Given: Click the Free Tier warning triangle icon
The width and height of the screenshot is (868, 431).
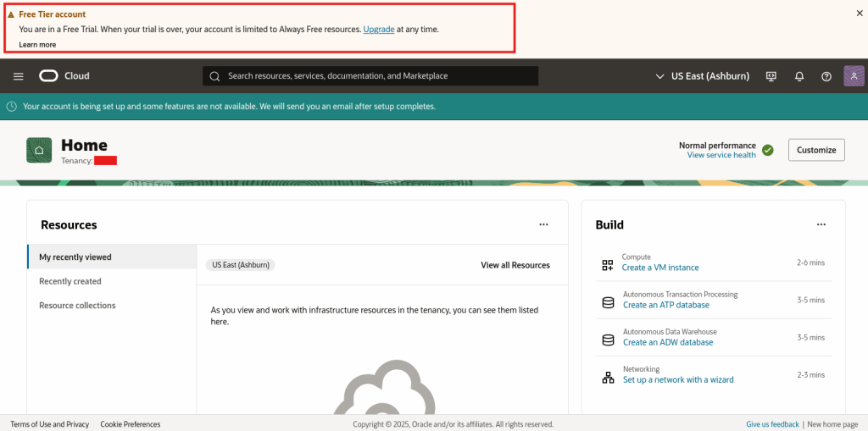Looking at the screenshot, I should point(11,15).
